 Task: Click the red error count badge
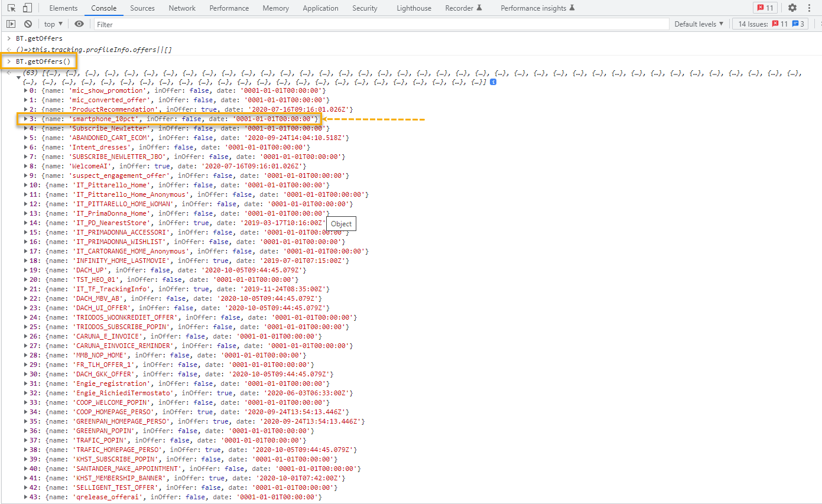point(765,8)
